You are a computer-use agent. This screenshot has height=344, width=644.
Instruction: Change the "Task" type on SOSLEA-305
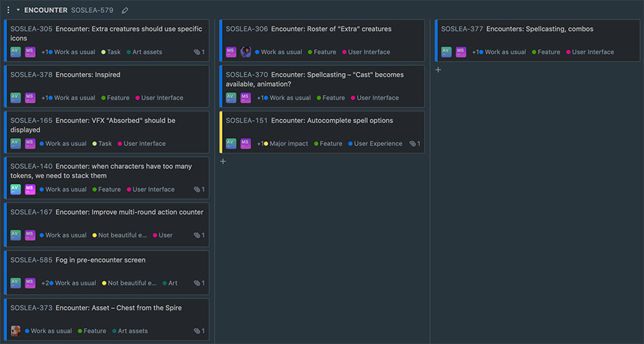[x=112, y=52]
